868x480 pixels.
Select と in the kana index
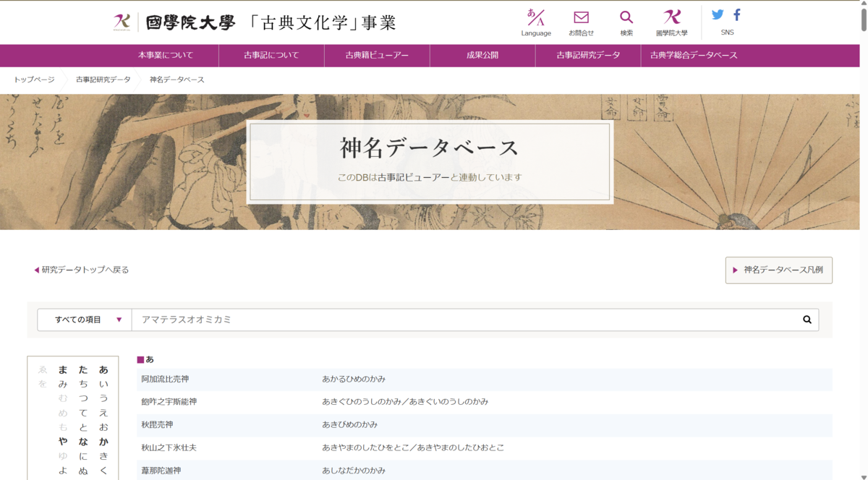point(83,427)
